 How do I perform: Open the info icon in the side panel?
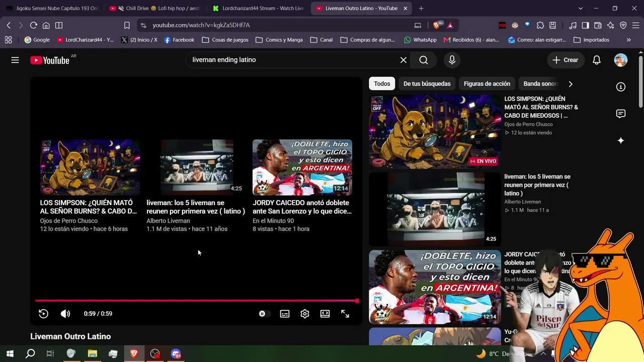tap(621, 87)
